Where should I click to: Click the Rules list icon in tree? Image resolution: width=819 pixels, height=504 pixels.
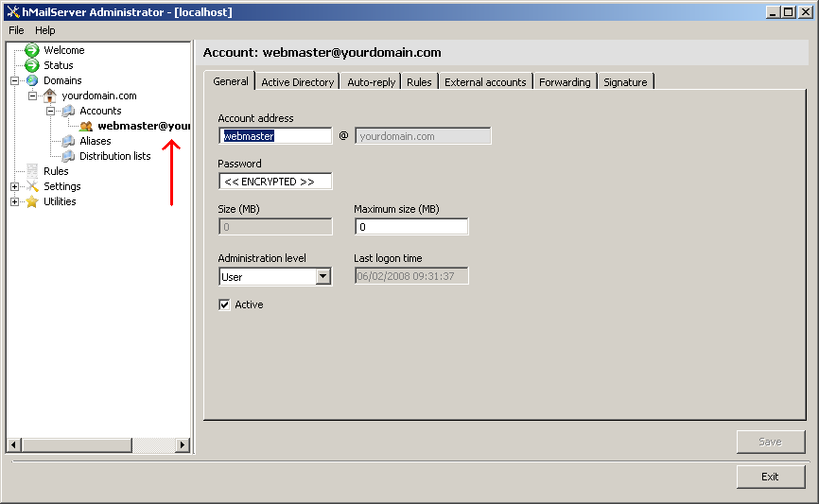pyautogui.click(x=32, y=171)
